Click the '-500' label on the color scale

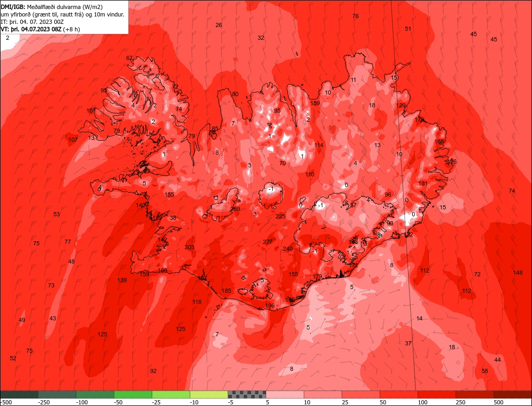click(6, 402)
